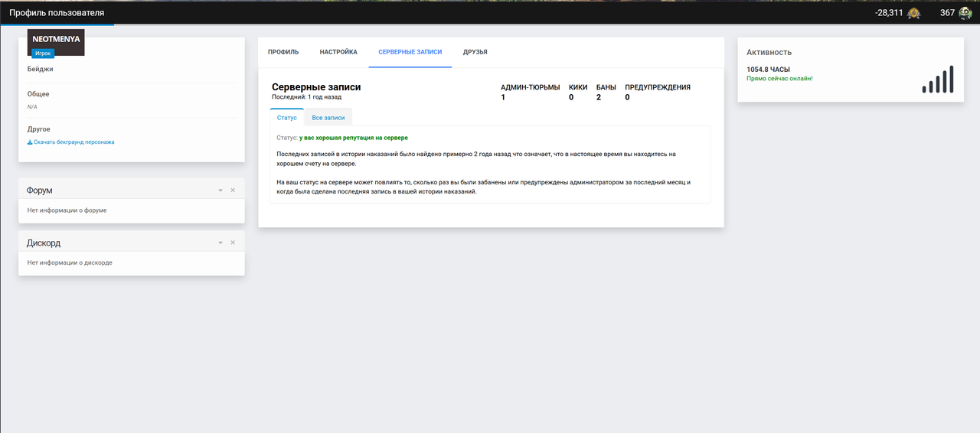The height and width of the screenshot is (433, 980).
Task: Select the Статус sub-tab
Action: [287, 118]
